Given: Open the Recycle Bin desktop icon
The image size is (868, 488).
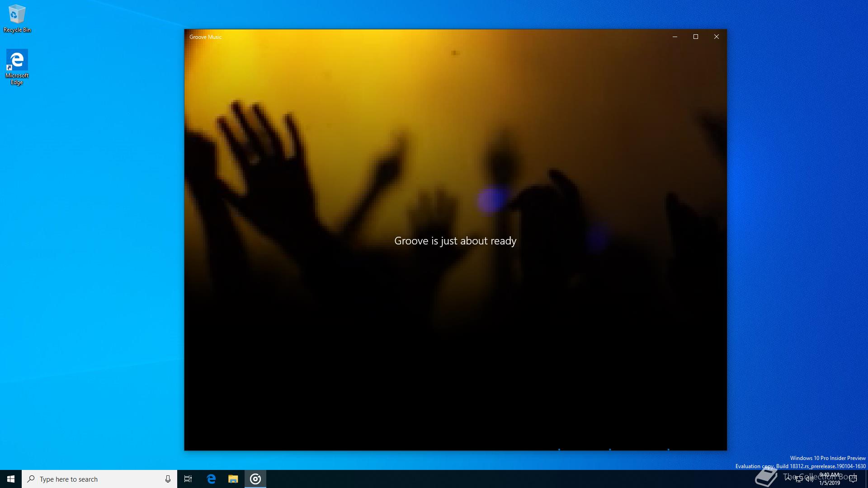Looking at the screenshot, I should pyautogui.click(x=17, y=19).
